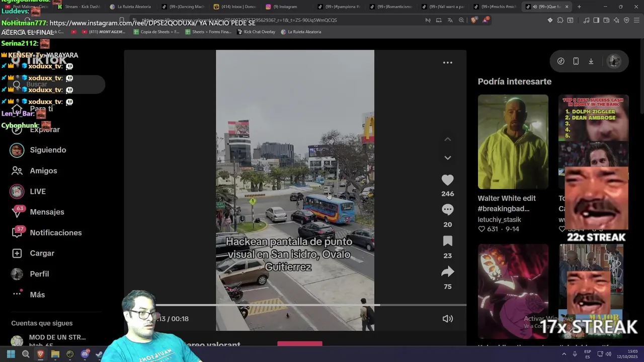Click the Walter White edit #breakingbad title

507,203
